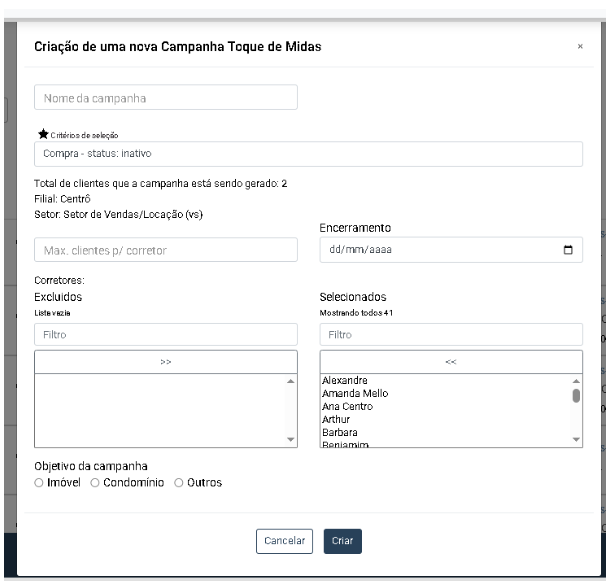Close the campaign creation dialog with X
This screenshot has height=581, width=608.
[x=581, y=46]
